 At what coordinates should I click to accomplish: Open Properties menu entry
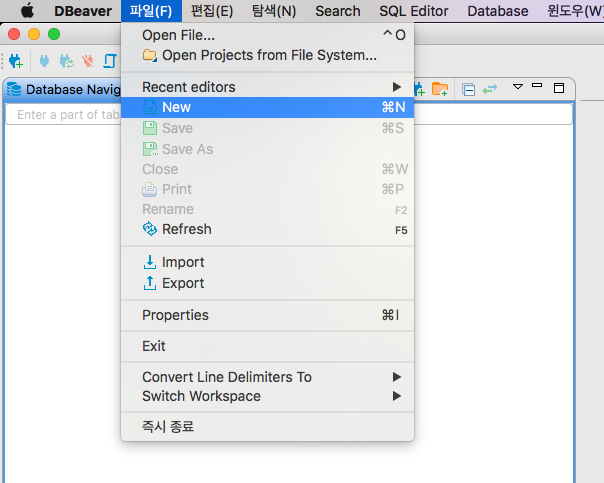(x=267, y=315)
